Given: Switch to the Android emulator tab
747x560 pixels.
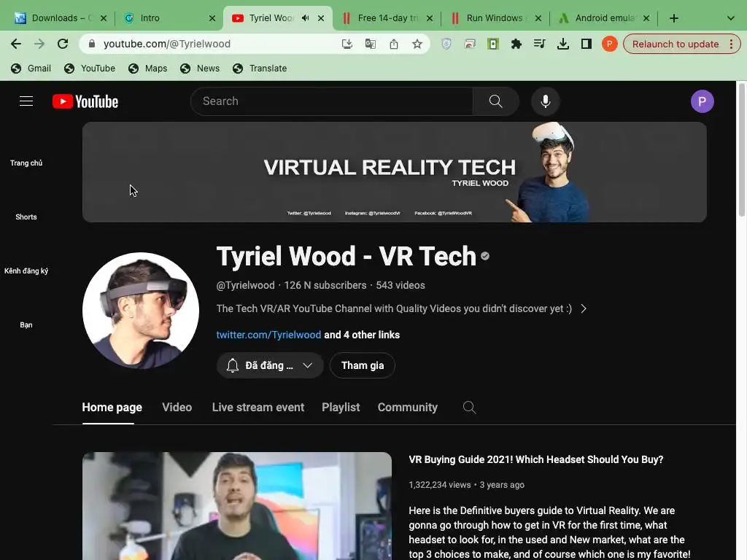Looking at the screenshot, I should click(x=604, y=18).
